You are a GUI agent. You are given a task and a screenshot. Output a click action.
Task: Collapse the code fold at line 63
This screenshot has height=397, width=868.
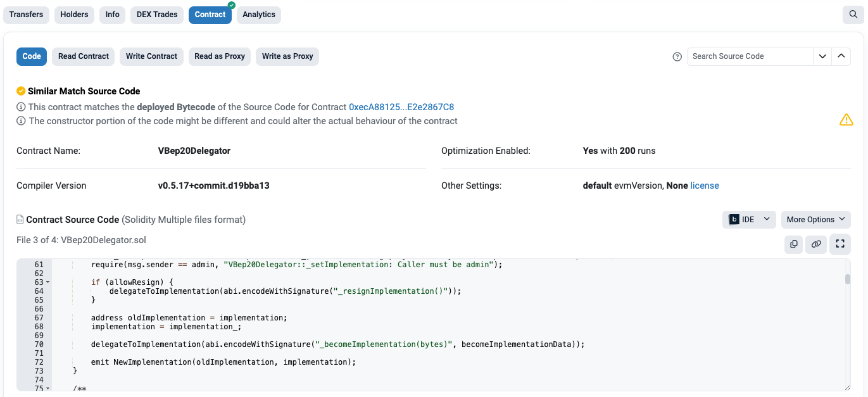click(48, 282)
